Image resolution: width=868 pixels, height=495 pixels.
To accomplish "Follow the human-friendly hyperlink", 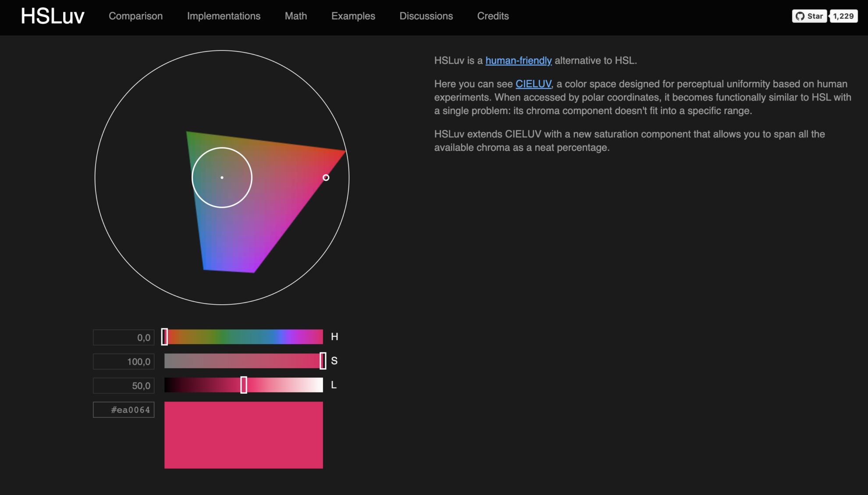I will coord(519,61).
